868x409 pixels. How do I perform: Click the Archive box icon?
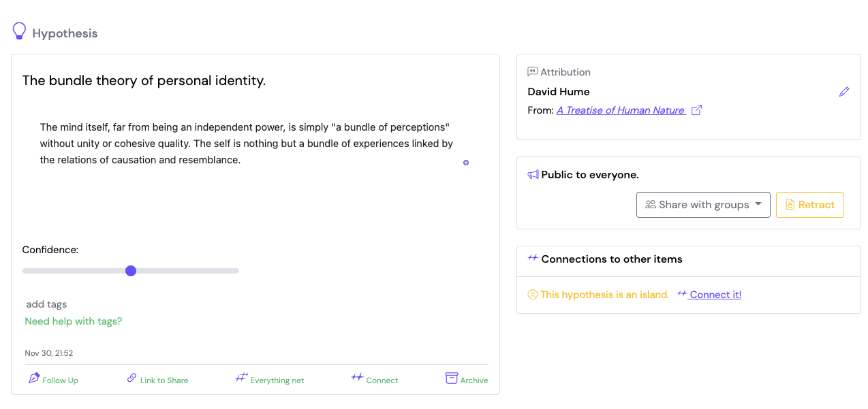click(451, 378)
